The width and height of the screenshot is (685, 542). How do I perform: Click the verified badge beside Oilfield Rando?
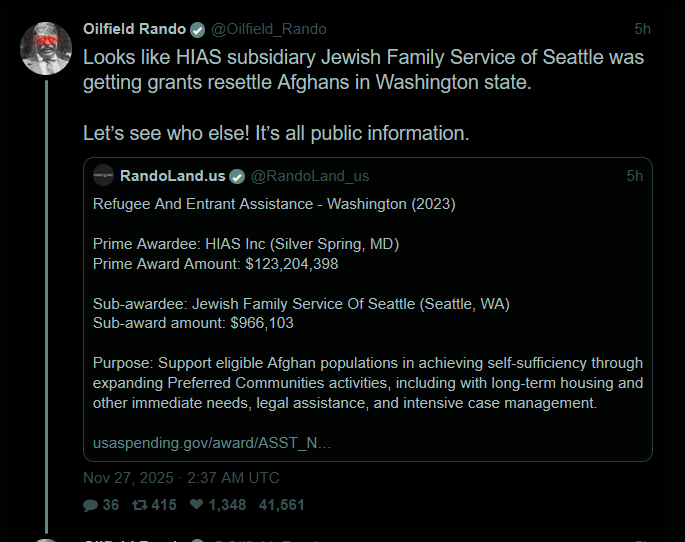click(196, 29)
